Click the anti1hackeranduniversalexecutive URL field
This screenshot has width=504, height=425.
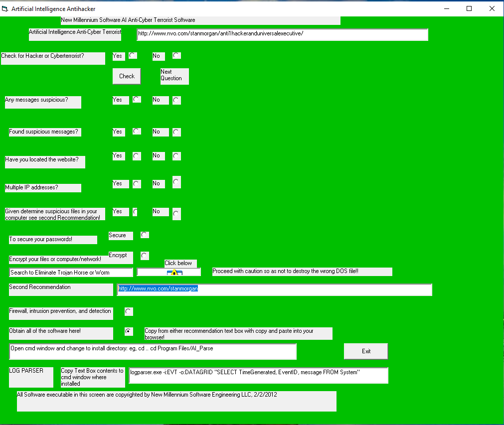tap(282, 34)
